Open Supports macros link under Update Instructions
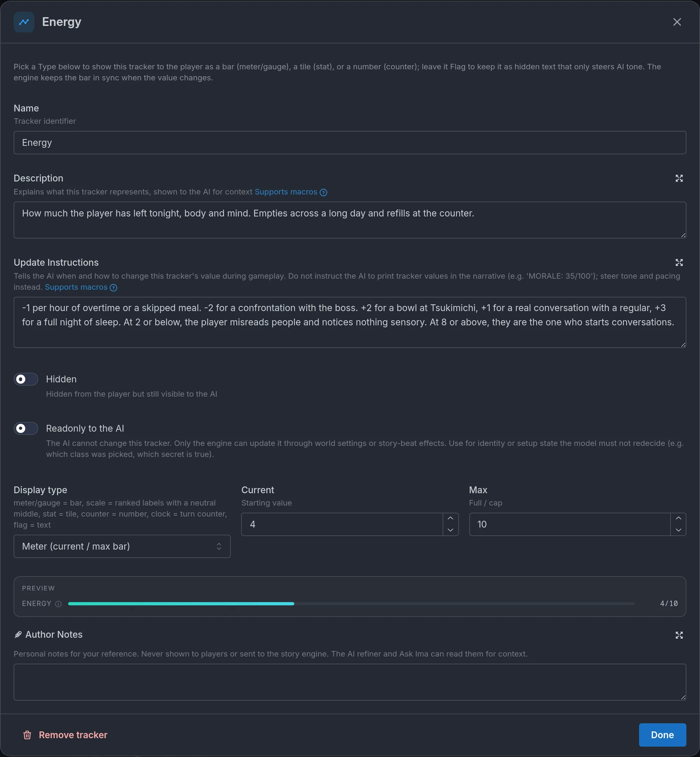Viewport: 700px width, 757px height. coord(76,287)
